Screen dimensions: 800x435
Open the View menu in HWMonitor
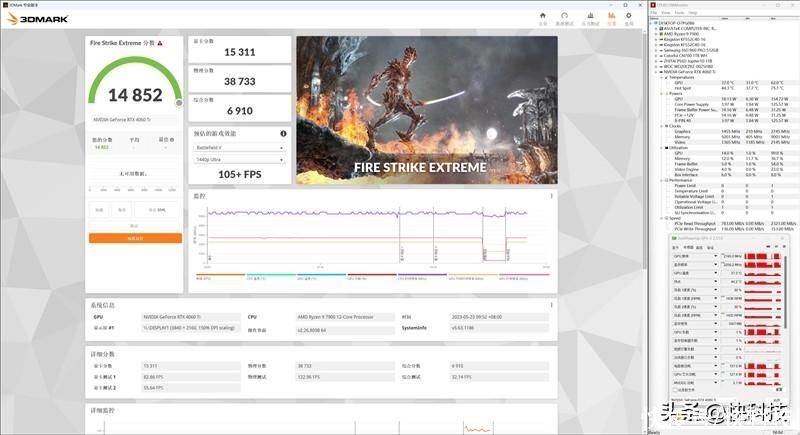point(666,13)
